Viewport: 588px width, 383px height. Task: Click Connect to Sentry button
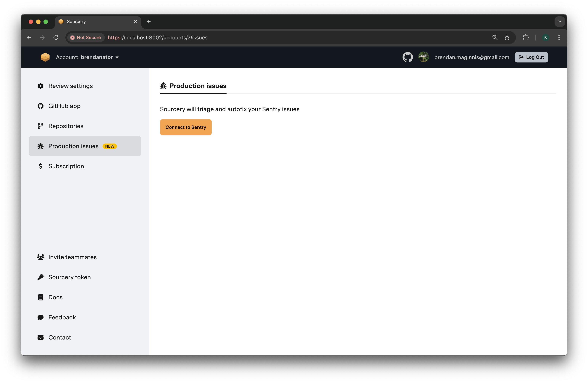(x=185, y=127)
